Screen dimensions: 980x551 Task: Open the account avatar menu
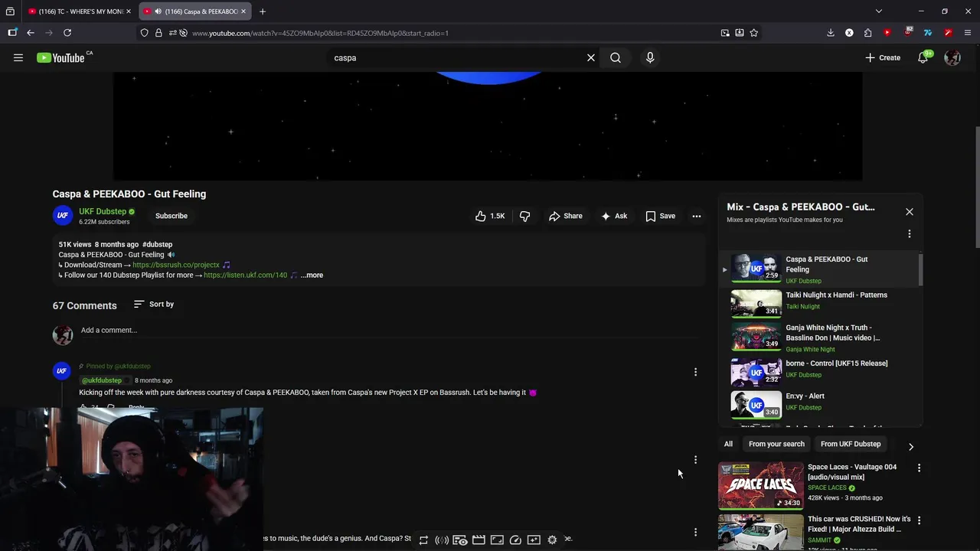952,57
